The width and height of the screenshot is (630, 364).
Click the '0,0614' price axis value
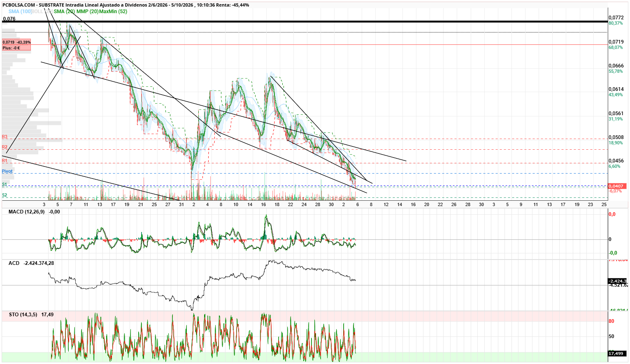(616, 89)
